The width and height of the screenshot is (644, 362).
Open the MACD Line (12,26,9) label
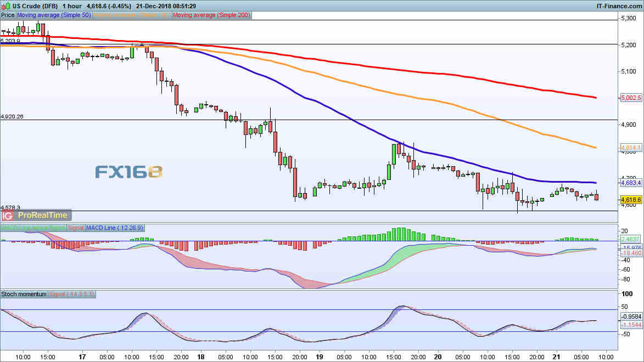click(115, 228)
